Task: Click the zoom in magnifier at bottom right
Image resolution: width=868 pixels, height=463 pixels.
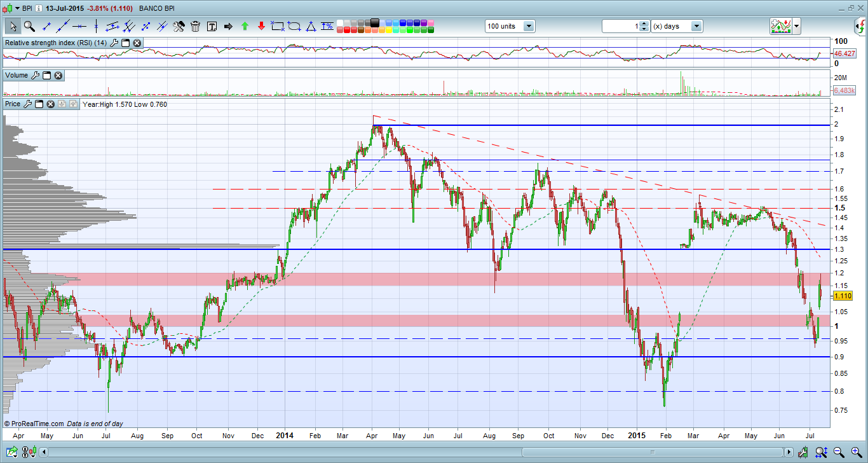Action: click(x=857, y=452)
